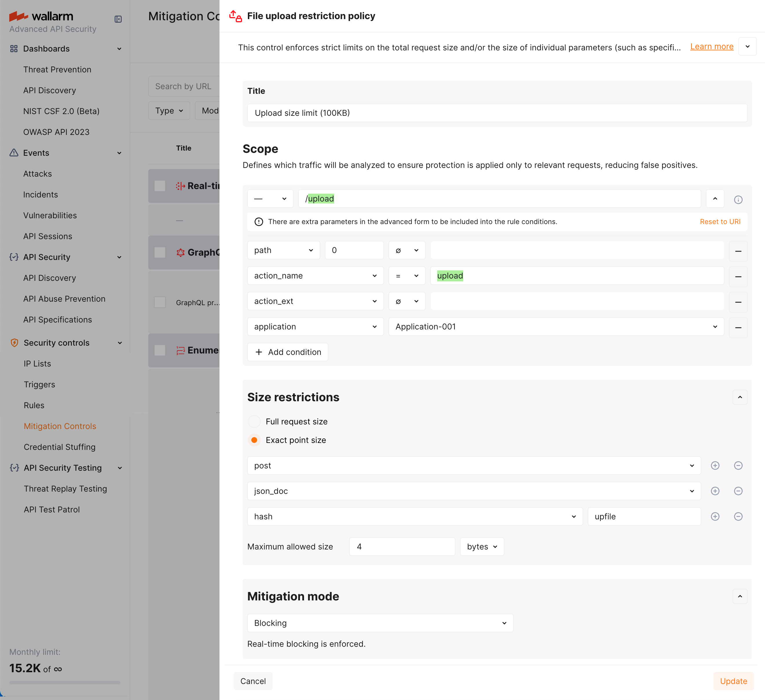Add a point after post row
The width and height of the screenshot is (765, 700).
point(715,466)
